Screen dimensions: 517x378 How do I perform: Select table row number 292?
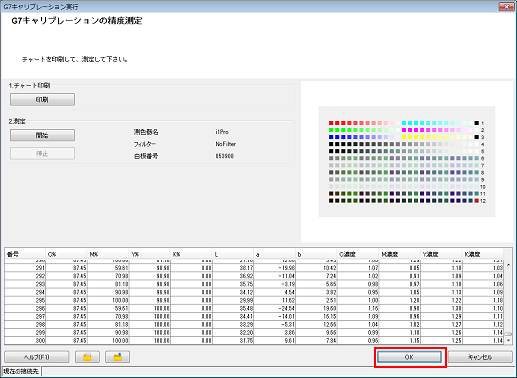click(254, 276)
